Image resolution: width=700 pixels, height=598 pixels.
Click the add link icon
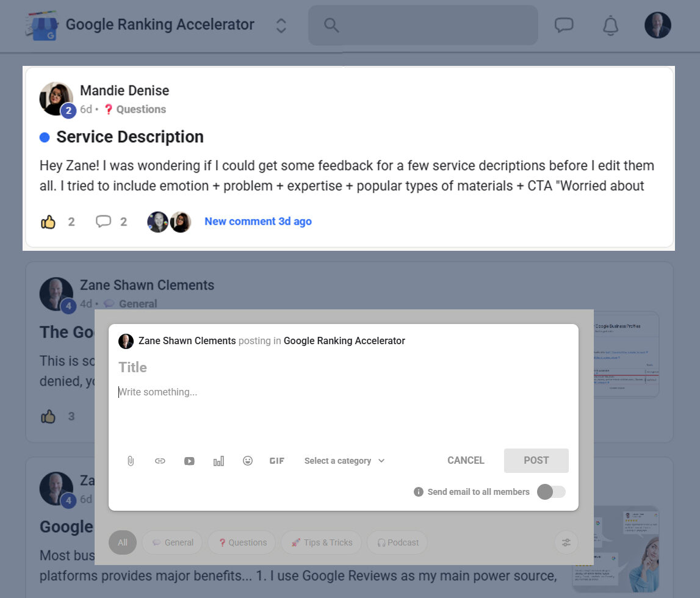(160, 461)
